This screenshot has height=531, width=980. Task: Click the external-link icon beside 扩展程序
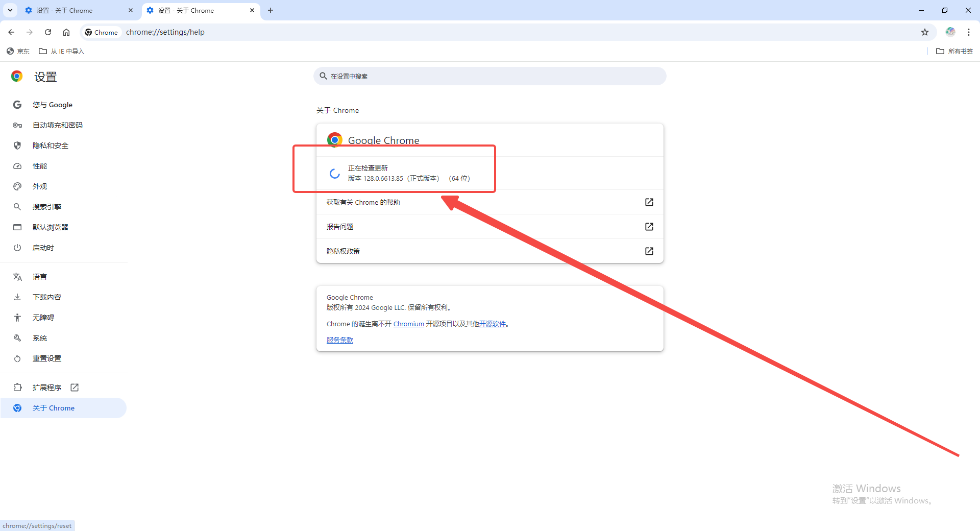click(x=75, y=388)
